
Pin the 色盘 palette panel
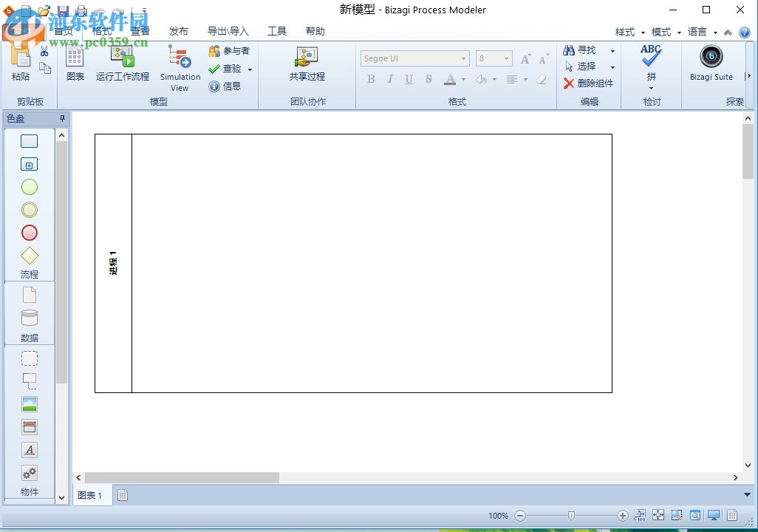click(x=61, y=118)
